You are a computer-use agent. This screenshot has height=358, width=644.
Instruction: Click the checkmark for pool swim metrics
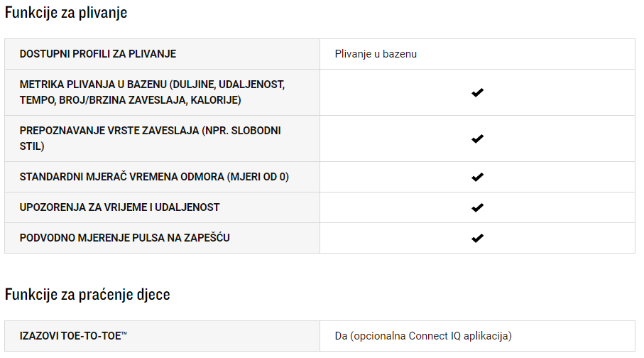pos(477,92)
